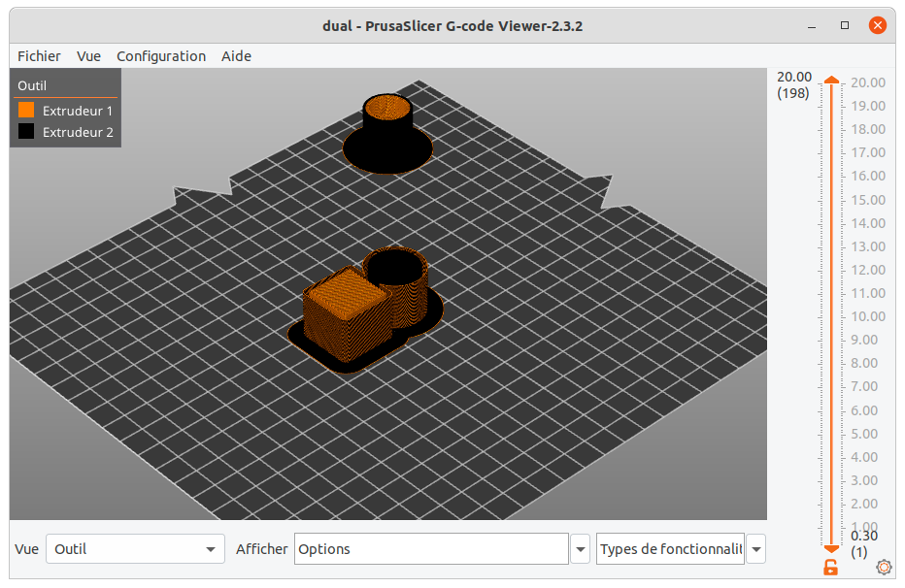This screenshot has height=588, width=905.
Task: Open the Vue type dropdown showing Outil
Action: 135,549
